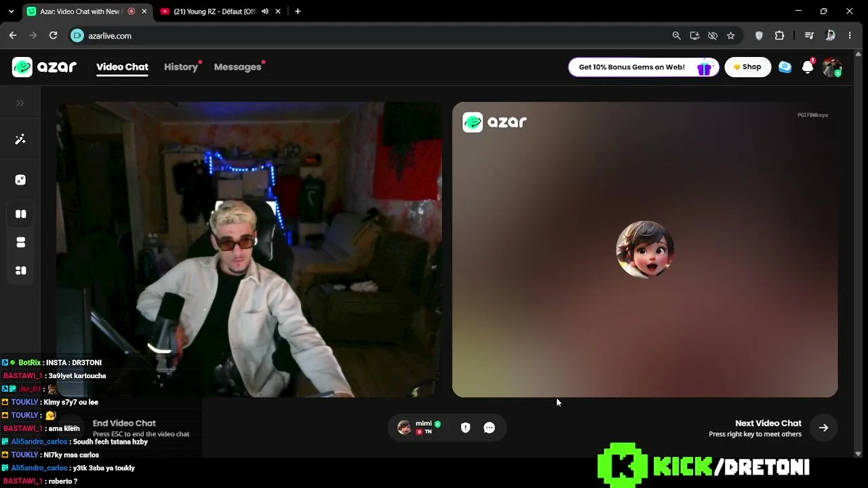Open the tab search dropdown arrow
Viewport: 868px width, 488px height.
click(11, 12)
